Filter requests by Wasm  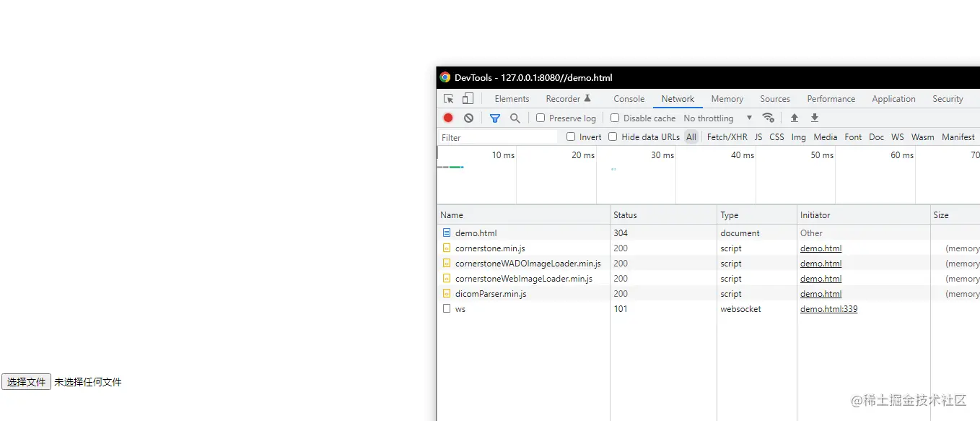tap(922, 136)
